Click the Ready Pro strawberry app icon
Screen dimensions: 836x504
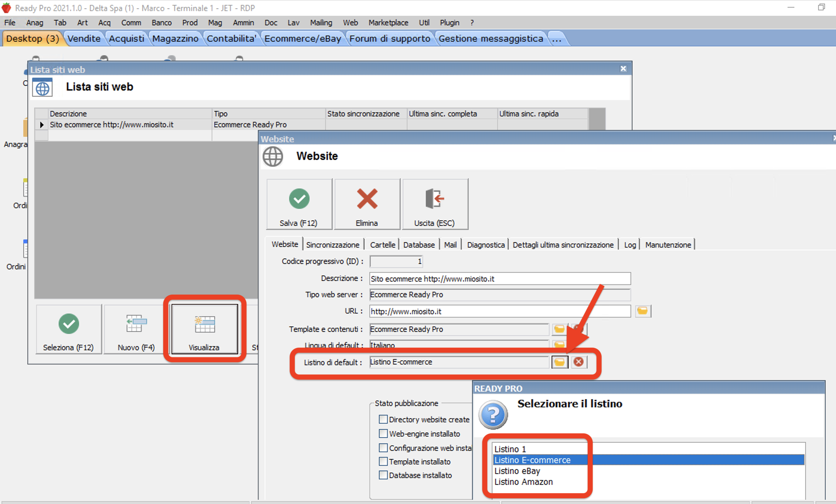(6, 7)
